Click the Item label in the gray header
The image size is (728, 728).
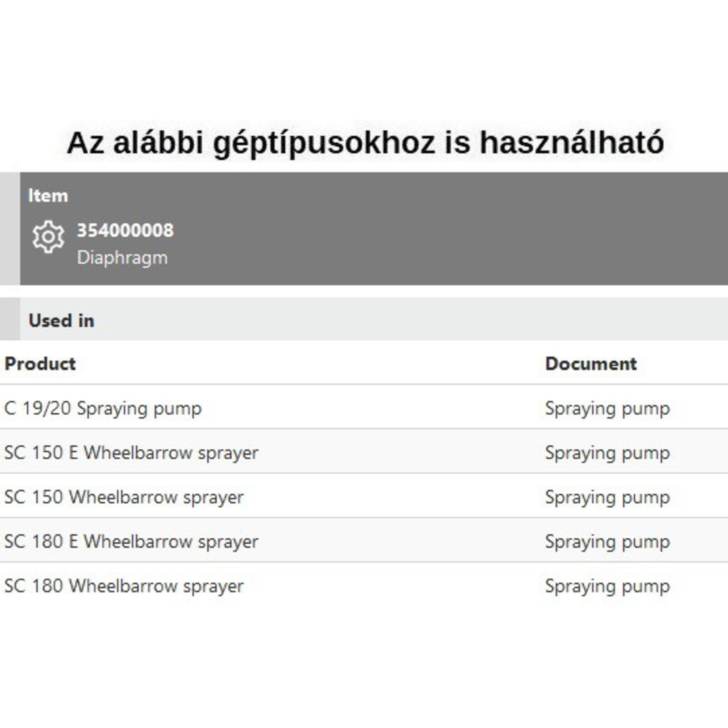tap(48, 196)
